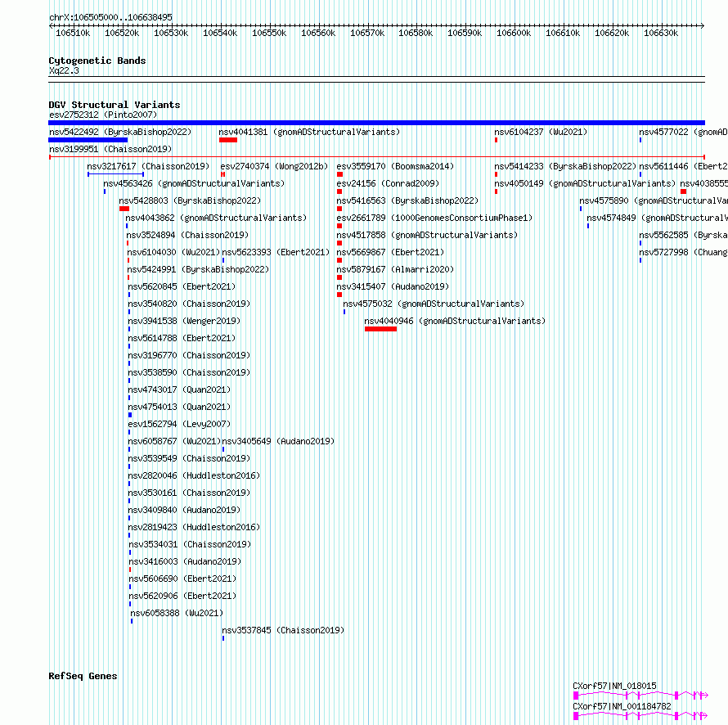This screenshot has width=728, height=725.
Task: Click the 106520k ruler tick label
Action: [x=122, y=33]
